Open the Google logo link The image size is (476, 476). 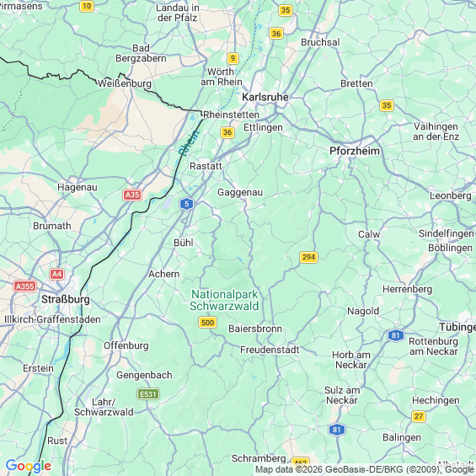(x=29, y=466)
